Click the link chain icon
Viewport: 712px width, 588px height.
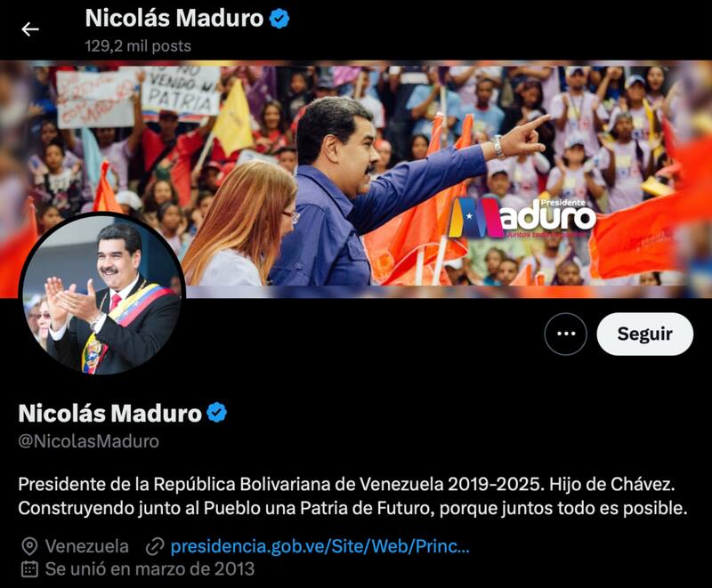coord(154,547)
